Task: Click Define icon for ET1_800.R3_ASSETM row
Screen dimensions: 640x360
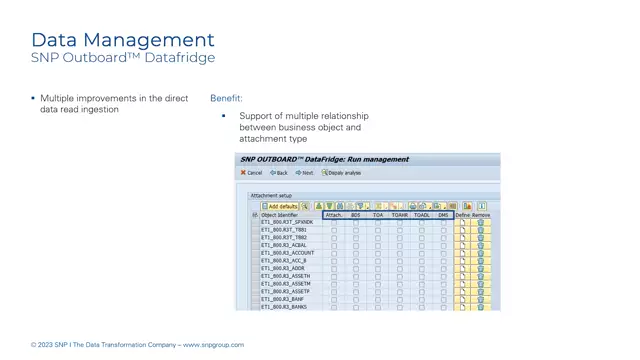Action: coord(462,284)
